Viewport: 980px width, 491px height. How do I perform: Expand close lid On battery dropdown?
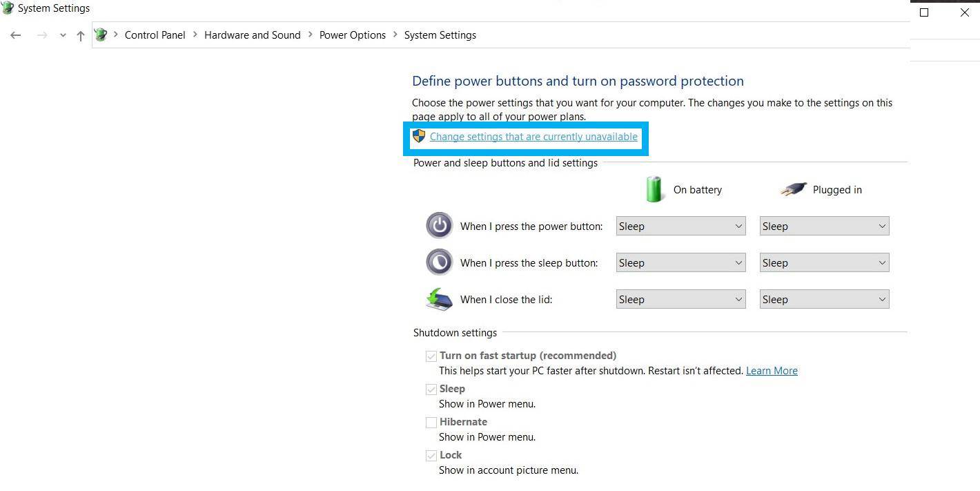(x=680, y=299)
